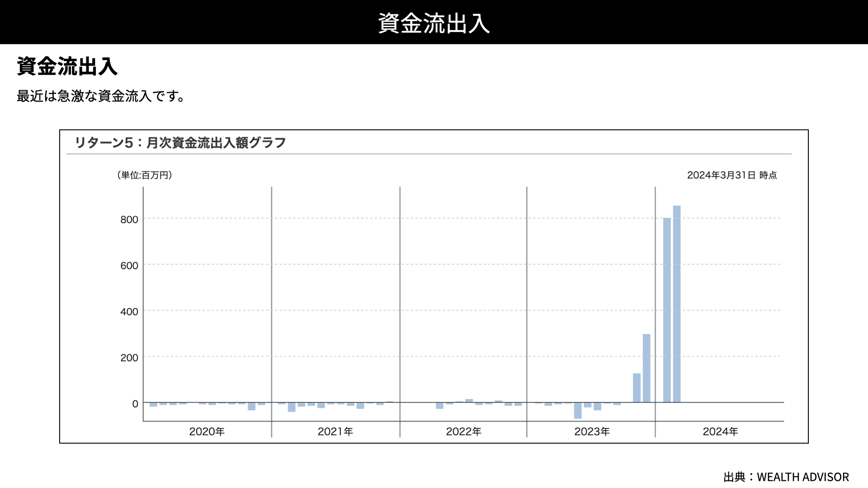868x488 pixels.
Task: Click the black header title 資金流出入
Action: 434,23
